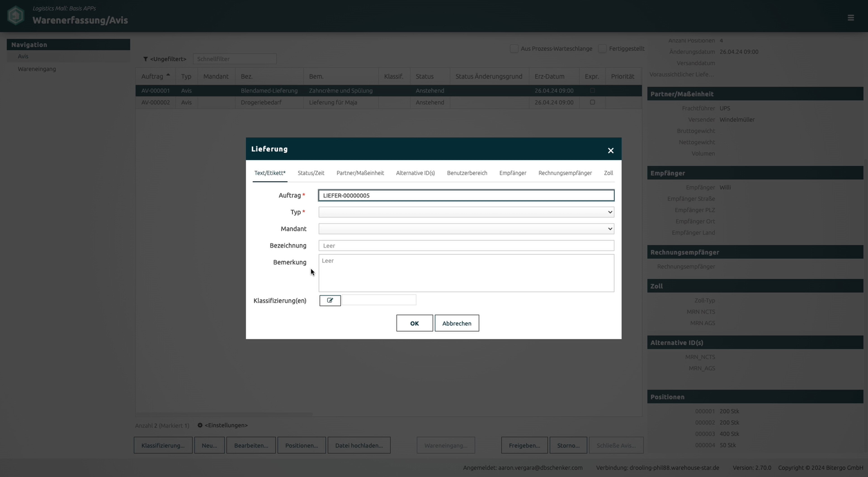Toggle the Fertiggestellt checkbox
This screenshot has width=868, height=477.
[x=602, y=49]
